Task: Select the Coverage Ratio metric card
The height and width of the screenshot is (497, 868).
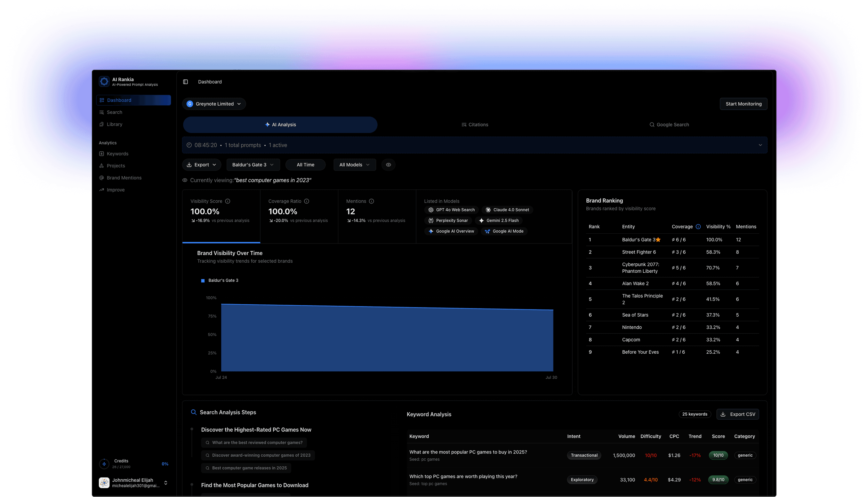Action: click(x=299, y=216)
